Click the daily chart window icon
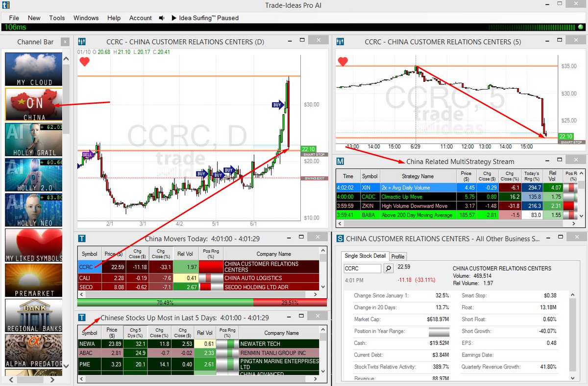Screen dimensions: 588x386 (82, 42)
